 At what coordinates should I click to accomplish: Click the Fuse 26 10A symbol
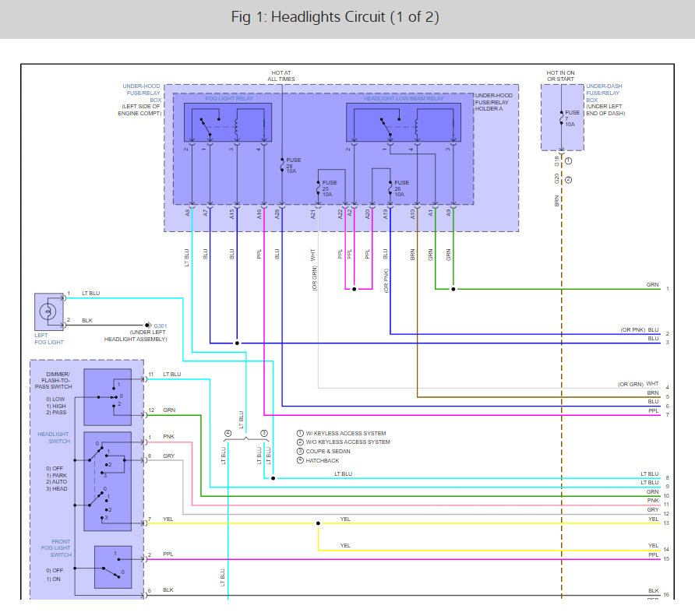pyautogui.click(x=390, y=188)
